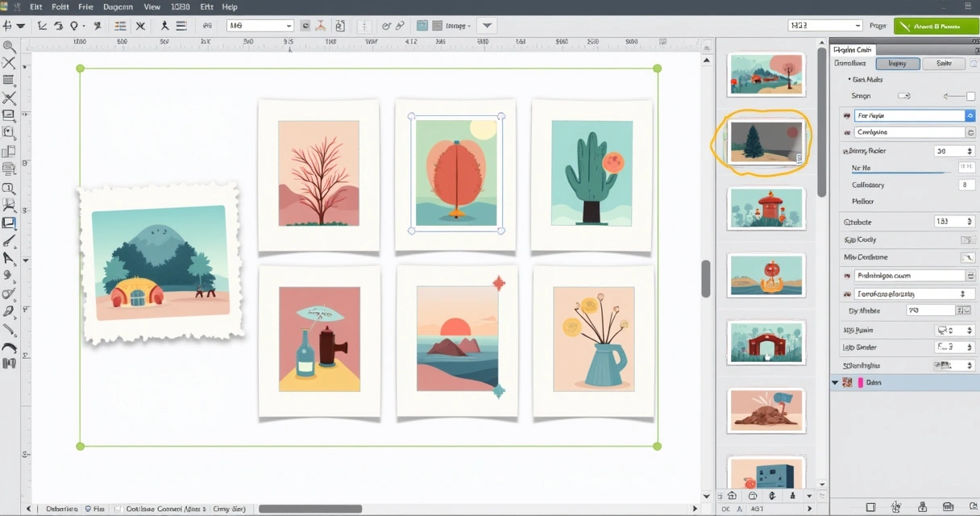Screen dimensions: 980x516
Task: Open the Frie menu
Action: tap(85, 6)
